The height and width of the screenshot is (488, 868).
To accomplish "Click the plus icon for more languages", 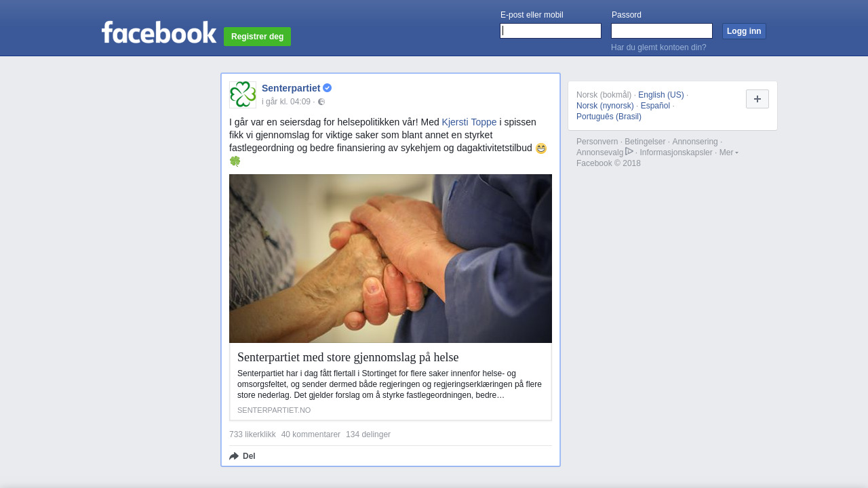I will click(757, 99).
